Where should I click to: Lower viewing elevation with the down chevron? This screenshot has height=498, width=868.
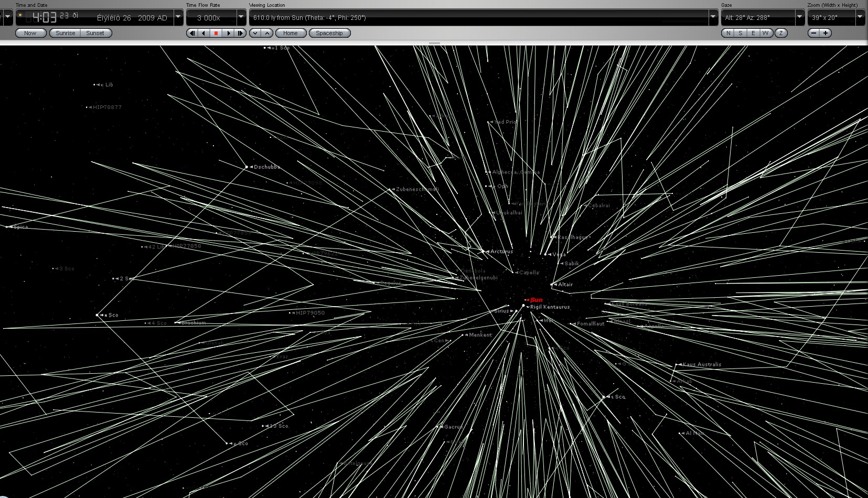pyautogui.click(x=255, y=33)
